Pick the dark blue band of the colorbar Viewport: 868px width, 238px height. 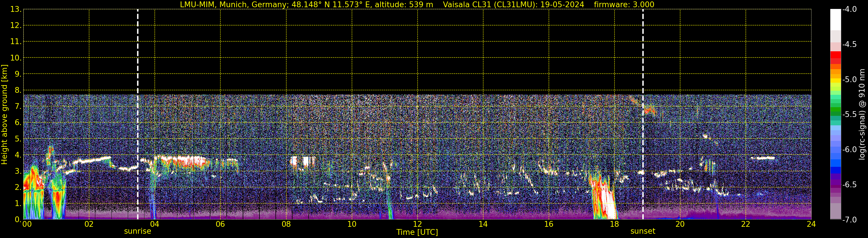(x=835, y=170)
